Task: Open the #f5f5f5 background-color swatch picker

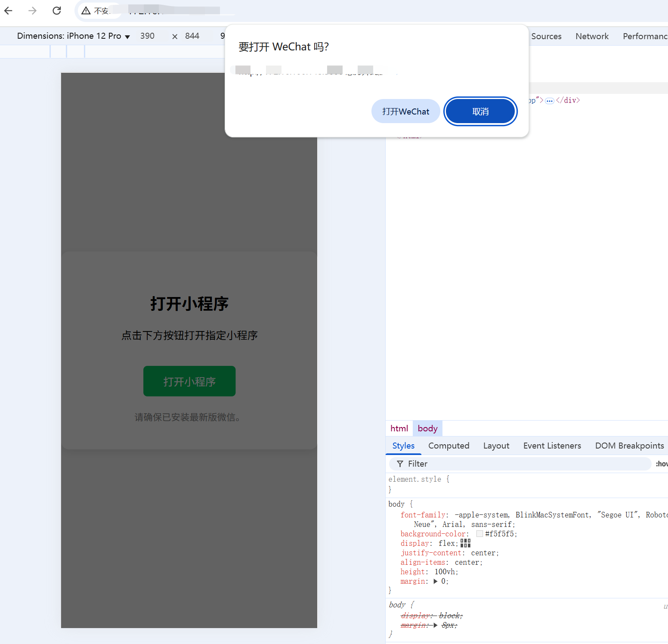Action: click(x=479, y=534)
